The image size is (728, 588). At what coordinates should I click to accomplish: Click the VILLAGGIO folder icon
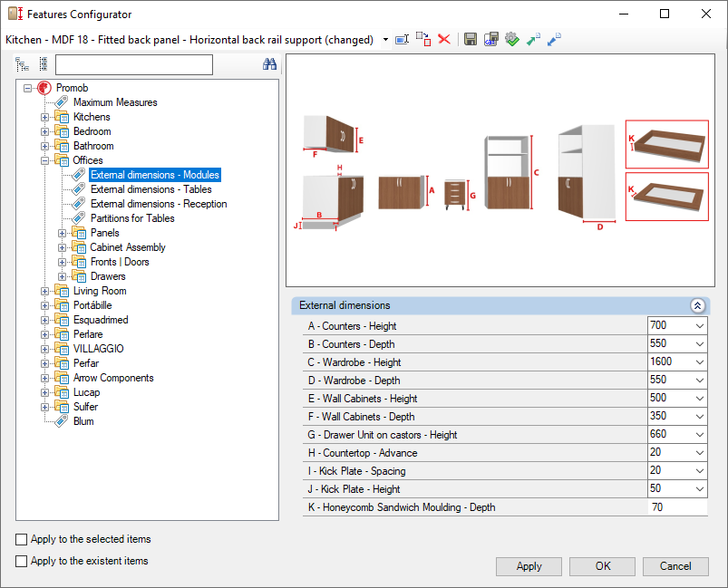[x=62, y=349]
